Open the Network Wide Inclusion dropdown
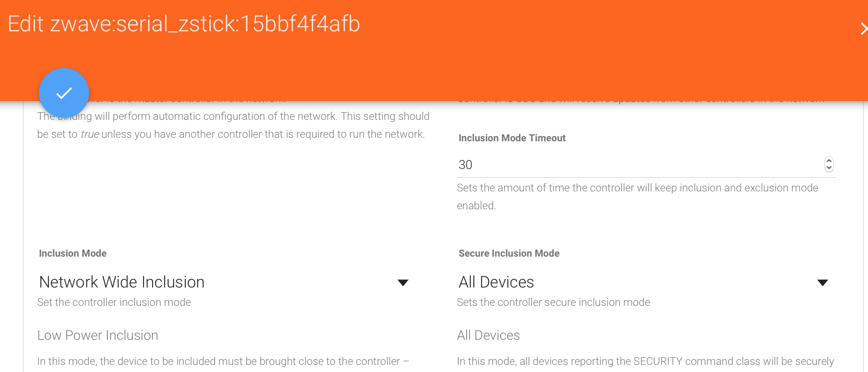 tap(219, 282)
